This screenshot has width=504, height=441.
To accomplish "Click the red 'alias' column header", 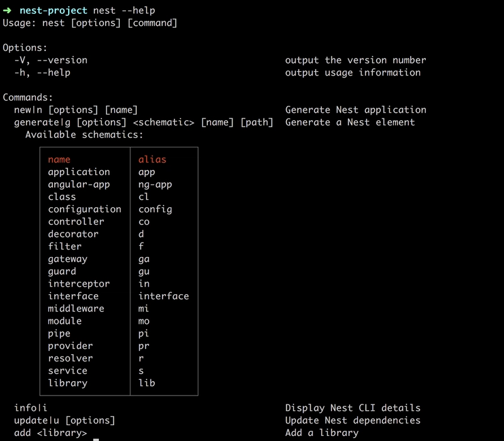I will click(152, 159).
